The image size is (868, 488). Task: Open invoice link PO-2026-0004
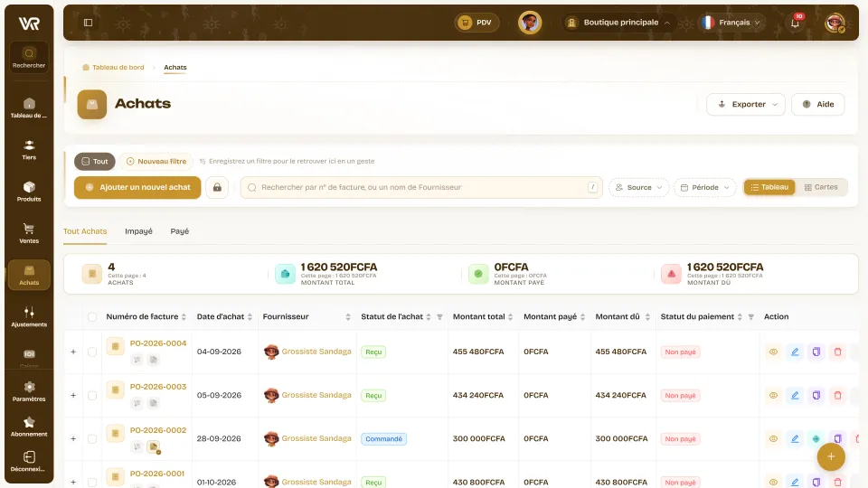tap(158, 343)
